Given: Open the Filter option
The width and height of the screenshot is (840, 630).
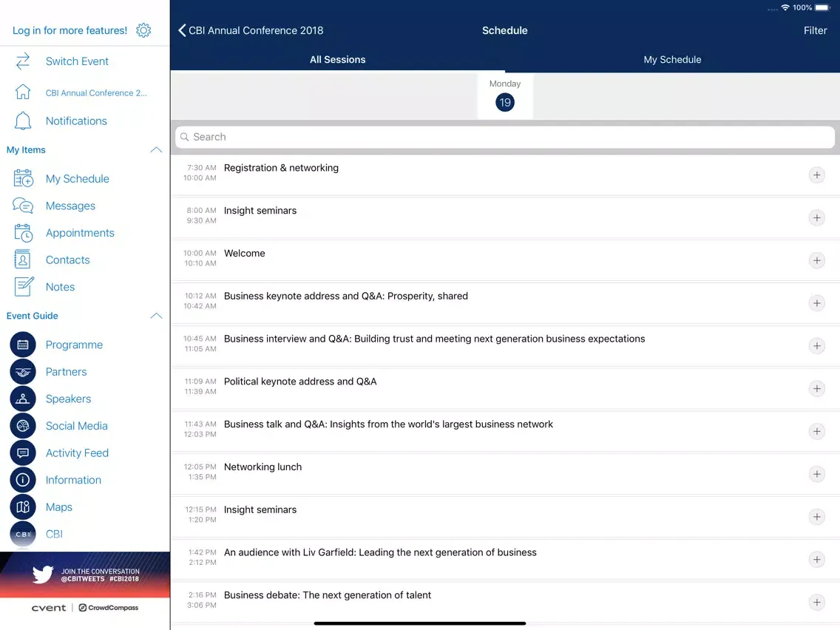Looking at the screenshot, I should 815,30.
